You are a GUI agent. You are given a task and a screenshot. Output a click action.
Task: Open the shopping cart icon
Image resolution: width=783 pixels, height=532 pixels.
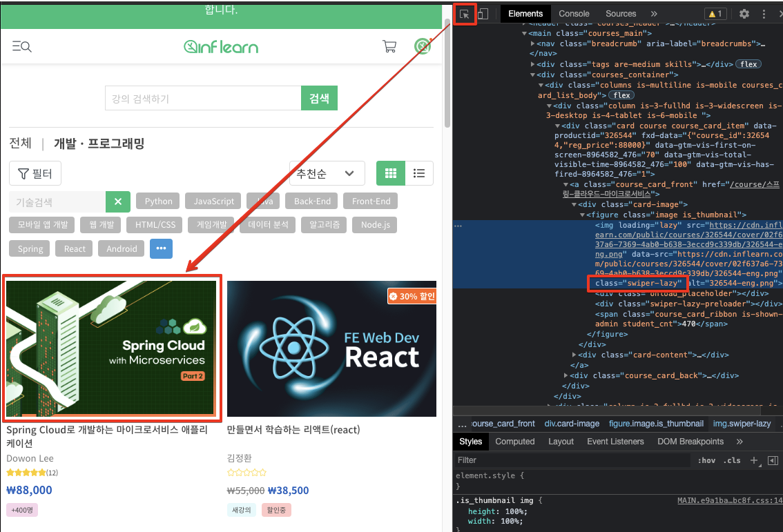(389, 46)
